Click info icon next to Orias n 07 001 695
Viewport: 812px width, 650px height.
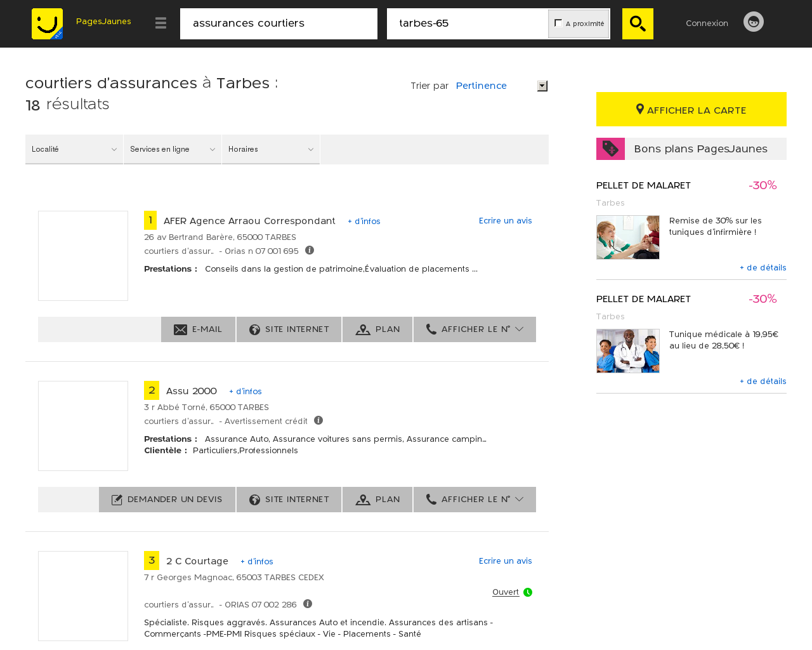310,250
